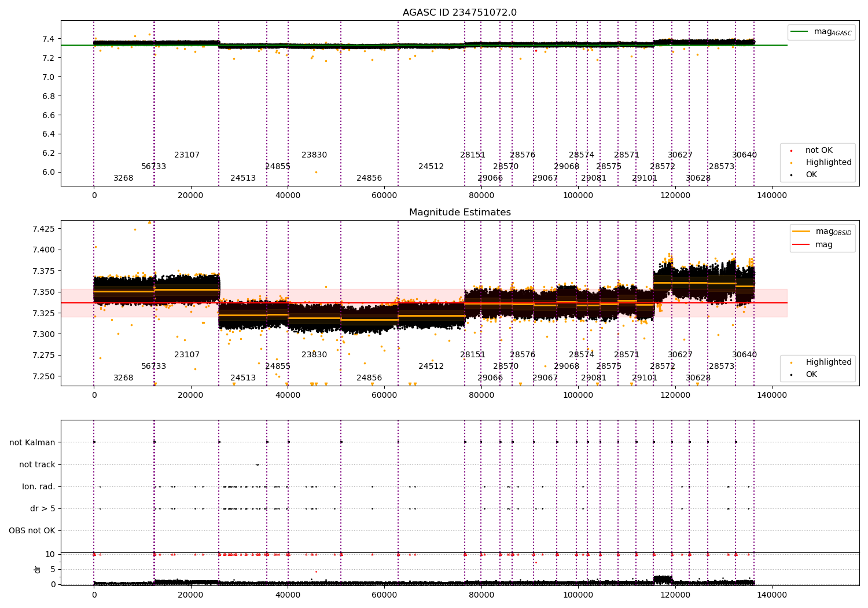868x608 pixels.
Task: Click obsid label 24856 in the top plot
Action: click(369, 178)
